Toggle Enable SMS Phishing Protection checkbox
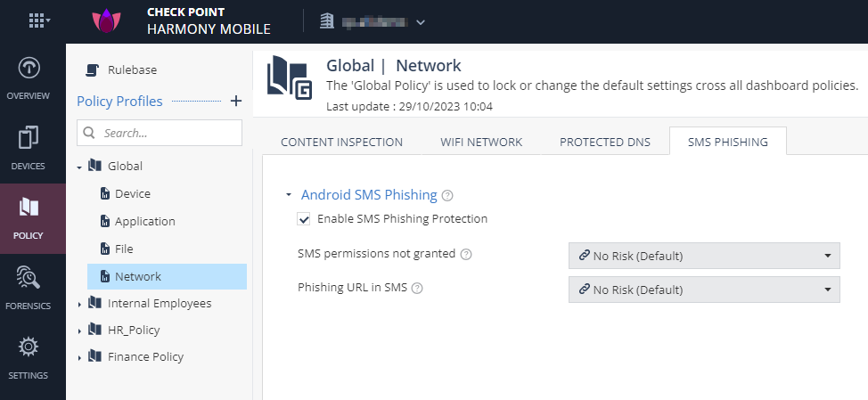The image size is (868, 400). pyautogui.click(x=303, y=219)
